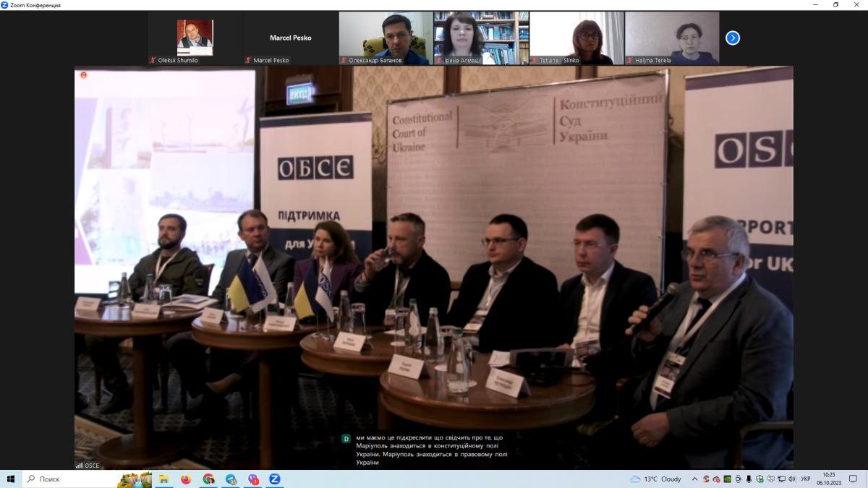Click the Zoom icon in the taskbar
Viewport: 868px width, 488px height.
(x=275, y=479)
